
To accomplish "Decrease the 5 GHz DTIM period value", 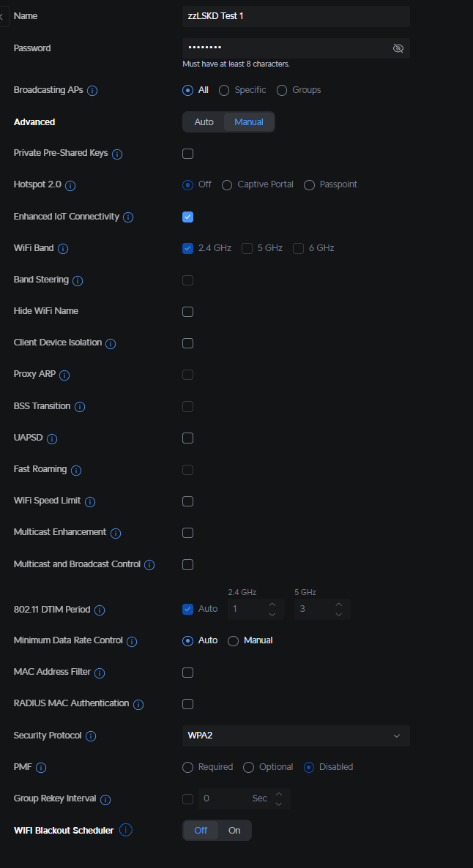I will coord(338,614).
